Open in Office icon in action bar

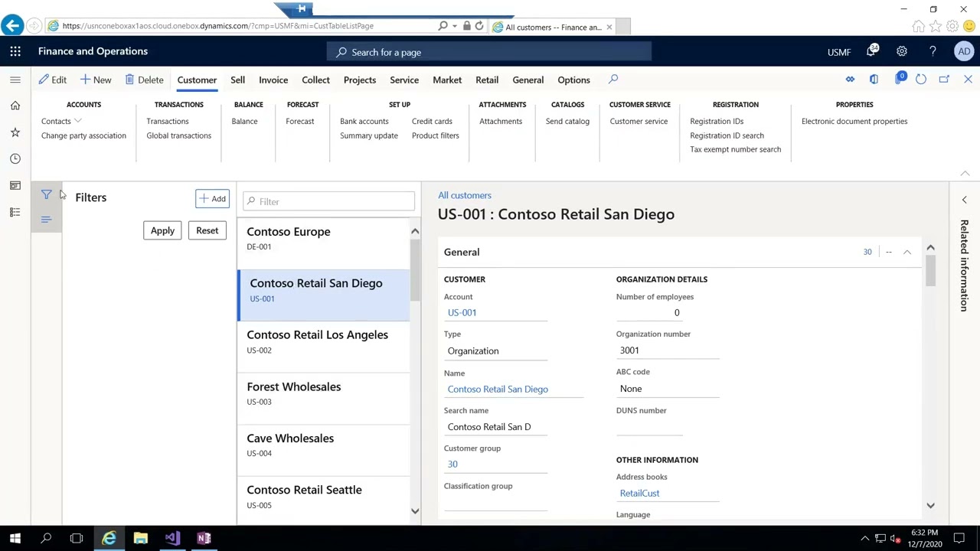pyautogui.click(x=874, y=80)
